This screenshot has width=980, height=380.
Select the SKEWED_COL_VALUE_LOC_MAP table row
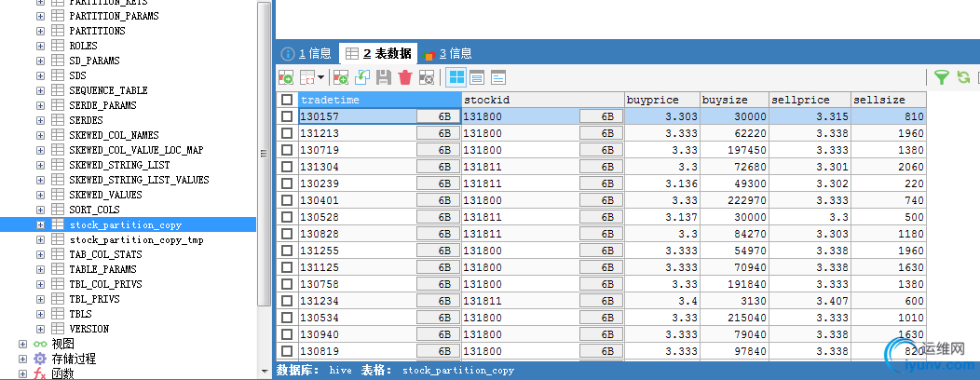click(136, 150)
